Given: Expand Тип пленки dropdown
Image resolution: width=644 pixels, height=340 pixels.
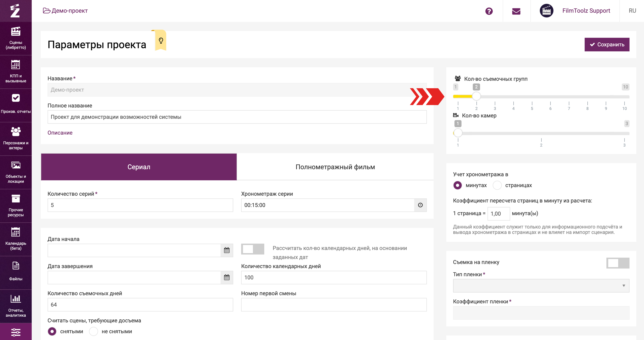Looking at the screenshot, I should click(x=541, y=285).
